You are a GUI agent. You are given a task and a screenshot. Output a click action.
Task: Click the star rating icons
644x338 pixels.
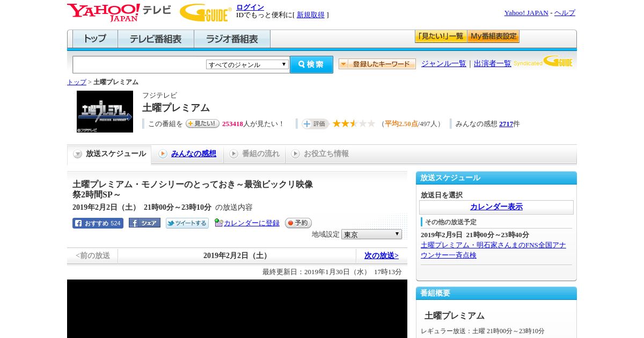coord(354,123)
